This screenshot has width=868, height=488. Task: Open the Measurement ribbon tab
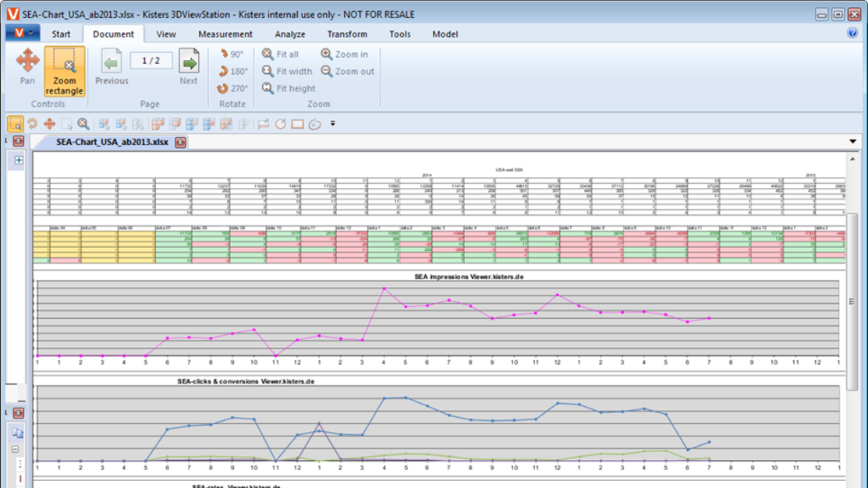click(225, 34)
